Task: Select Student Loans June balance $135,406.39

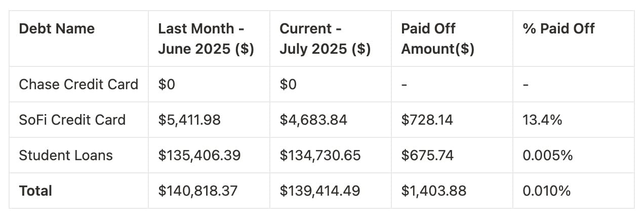Action: click(x=199, y=155)
